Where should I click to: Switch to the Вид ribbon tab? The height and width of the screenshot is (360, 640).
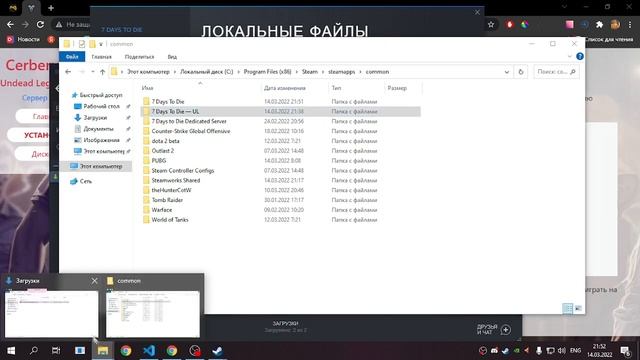tap(172, 57)
